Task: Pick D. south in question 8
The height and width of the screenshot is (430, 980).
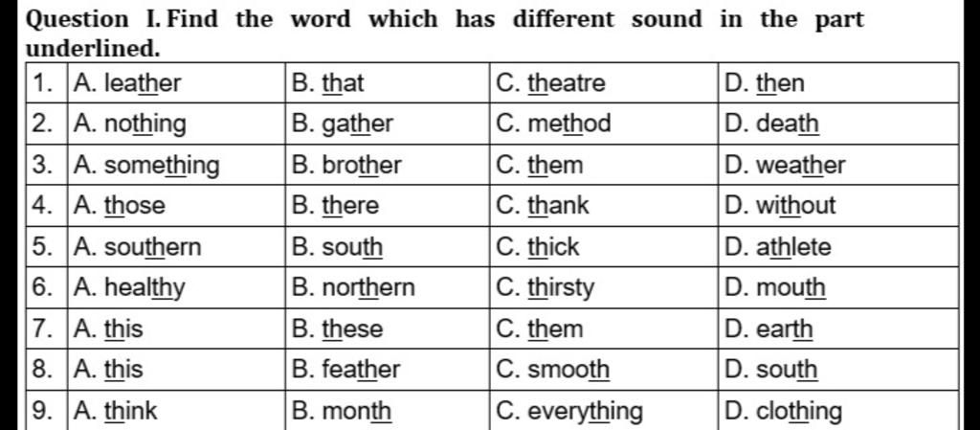Action: [770, 370]
